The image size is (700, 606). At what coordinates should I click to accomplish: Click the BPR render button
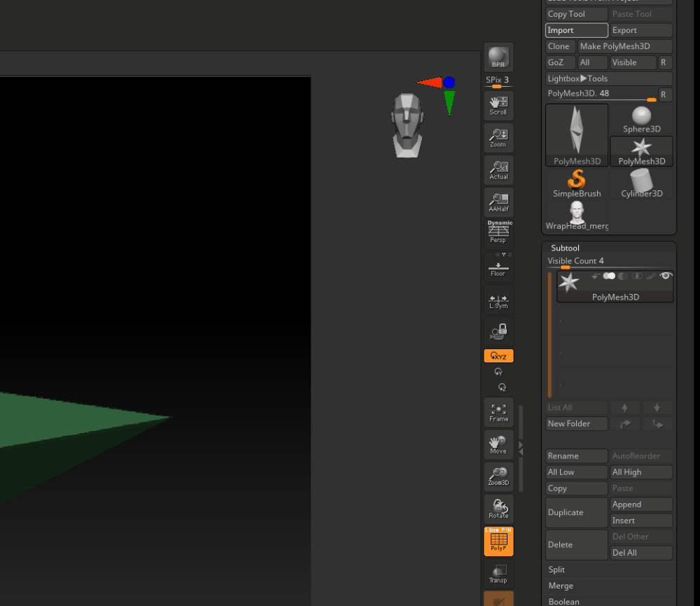498,57
